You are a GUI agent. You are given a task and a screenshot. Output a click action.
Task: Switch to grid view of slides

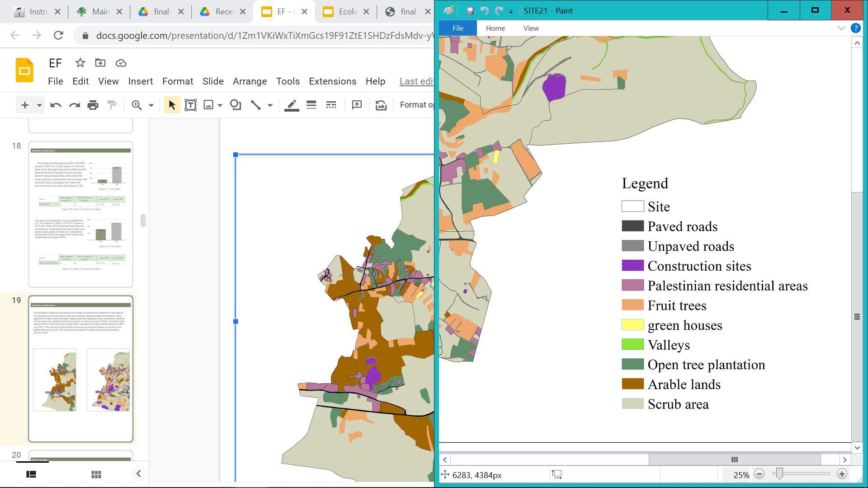(96, 474)
